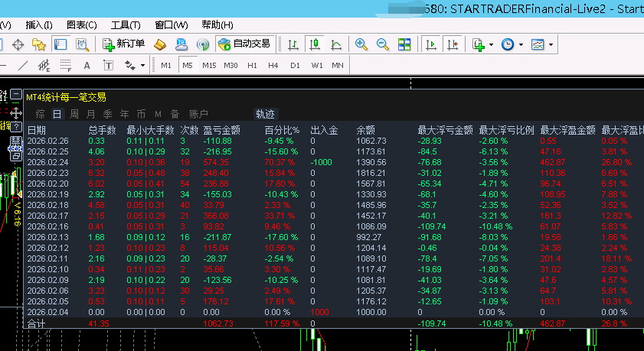Switch to M5 timeframe
This screenshot has height=351, width=644.
(x=188, y=65)
